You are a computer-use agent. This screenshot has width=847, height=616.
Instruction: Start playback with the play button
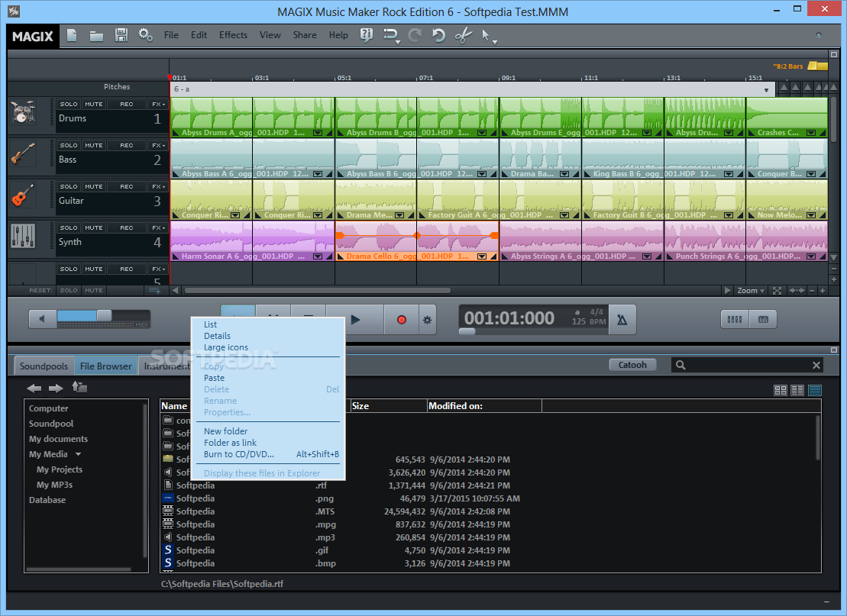(x=355, y=320)
